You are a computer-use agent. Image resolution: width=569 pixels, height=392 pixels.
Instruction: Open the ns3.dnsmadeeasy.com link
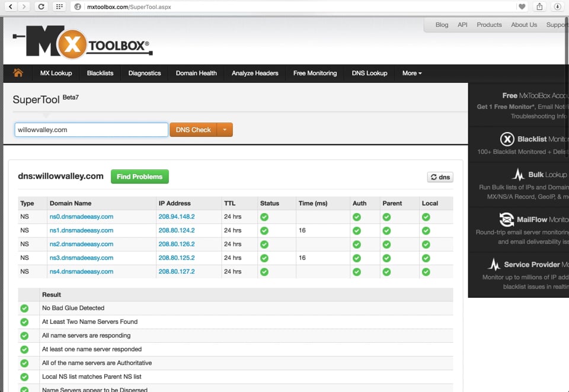coord(81,258)
